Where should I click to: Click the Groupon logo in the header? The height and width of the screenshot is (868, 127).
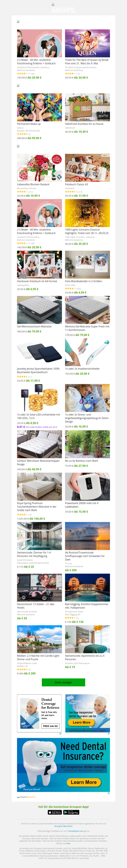(x=63, y=9)
